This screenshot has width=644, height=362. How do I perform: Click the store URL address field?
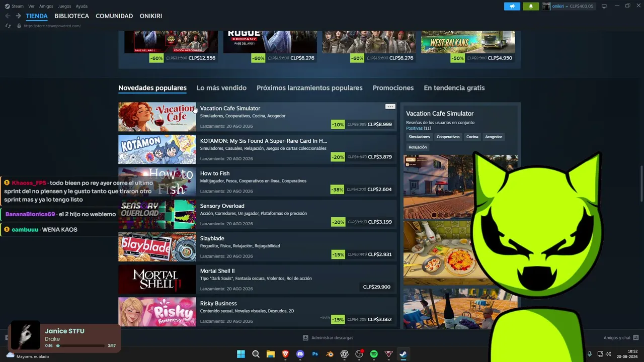(x=52, y=26)
